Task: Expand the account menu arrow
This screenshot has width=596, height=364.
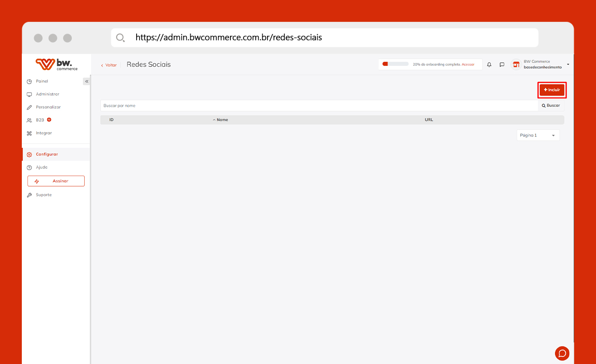Action: 568,65
